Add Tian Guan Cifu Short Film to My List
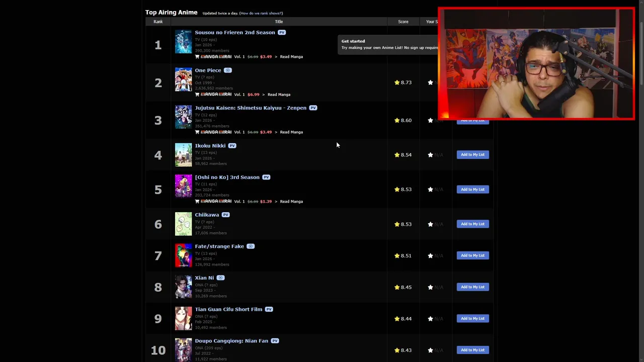This screenshot has height=362, width=644. 472,319
